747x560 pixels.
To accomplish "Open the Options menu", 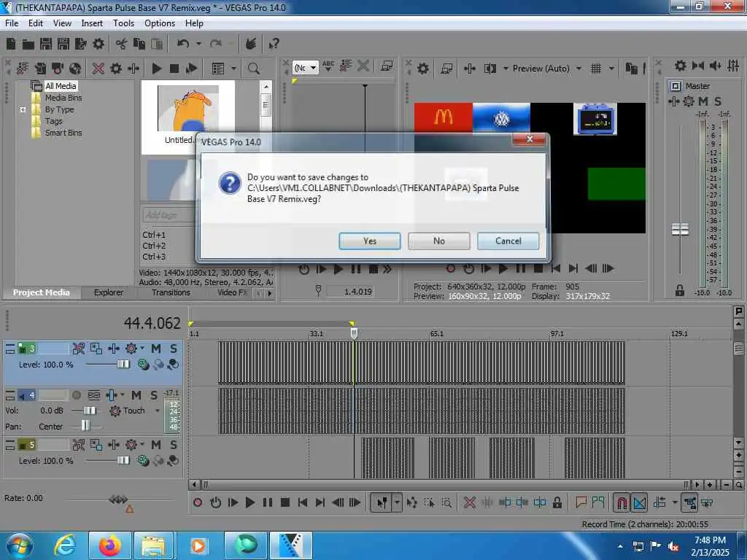I will point(160,23).
